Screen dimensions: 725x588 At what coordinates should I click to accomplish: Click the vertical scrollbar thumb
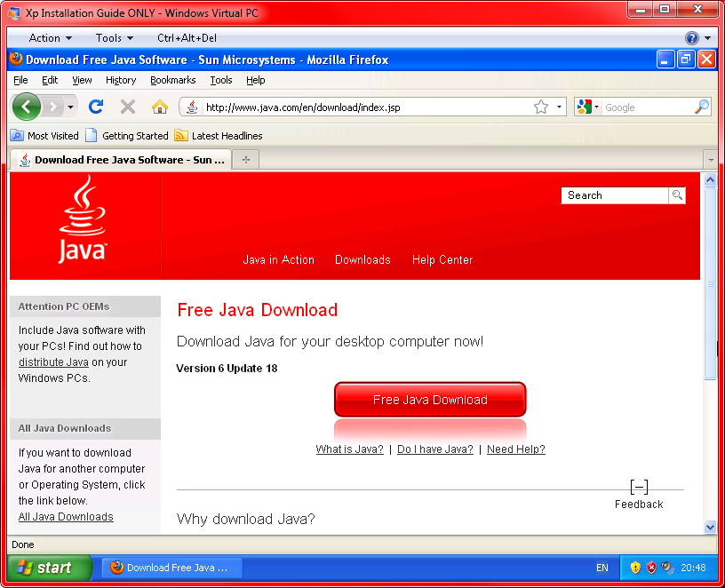click(710, 283)
